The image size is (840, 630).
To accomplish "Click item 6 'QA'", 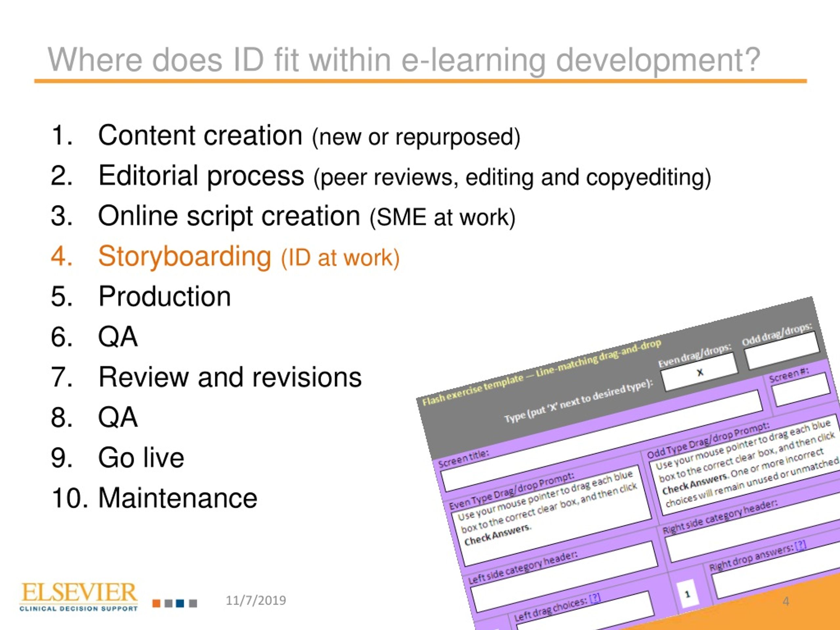I will click(118, 337).
